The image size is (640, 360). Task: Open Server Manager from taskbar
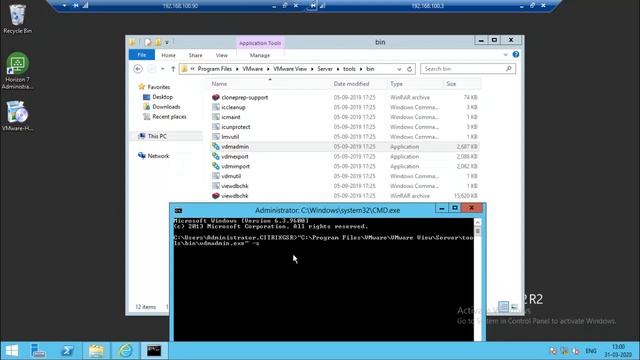click(x=38, y=351)
